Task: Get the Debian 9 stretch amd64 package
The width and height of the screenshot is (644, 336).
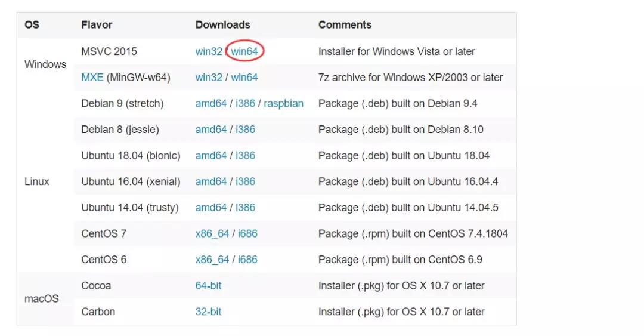Action: coord(211,104)
